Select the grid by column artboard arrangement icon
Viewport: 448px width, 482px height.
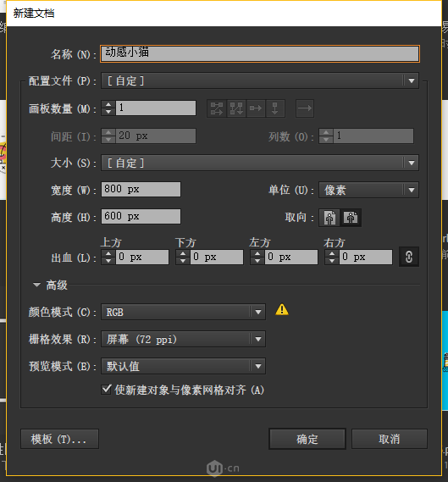pyautogui.click(x=236, y=108)
